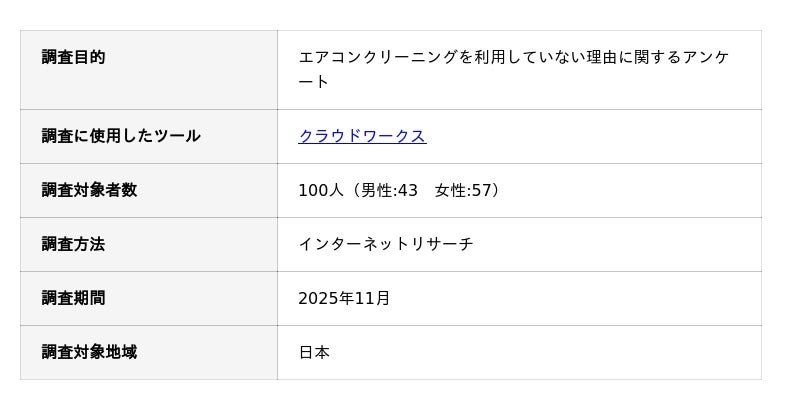Click the 調査目的 label cell

point(73,57)
